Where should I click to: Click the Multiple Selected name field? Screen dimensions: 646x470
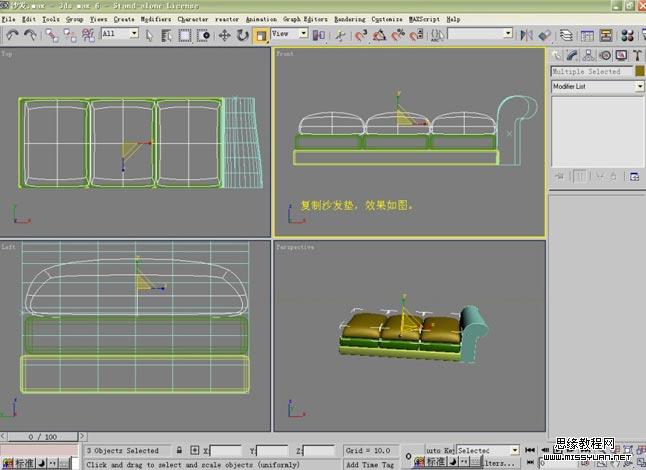592,71
